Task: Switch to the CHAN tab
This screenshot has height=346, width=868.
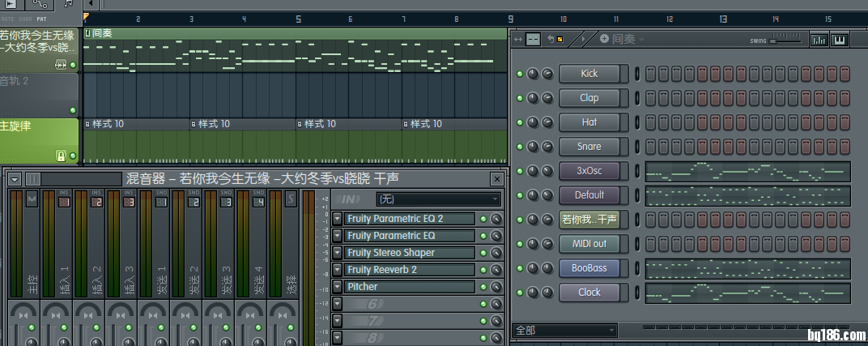Action: [x=25, y=19]
